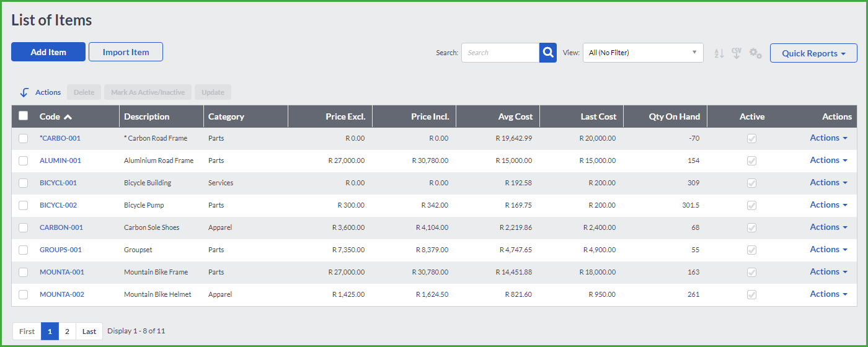Open the CARBON-001 item link
The width and height of the screenshot is (868, 347).
tap(61, 227)
